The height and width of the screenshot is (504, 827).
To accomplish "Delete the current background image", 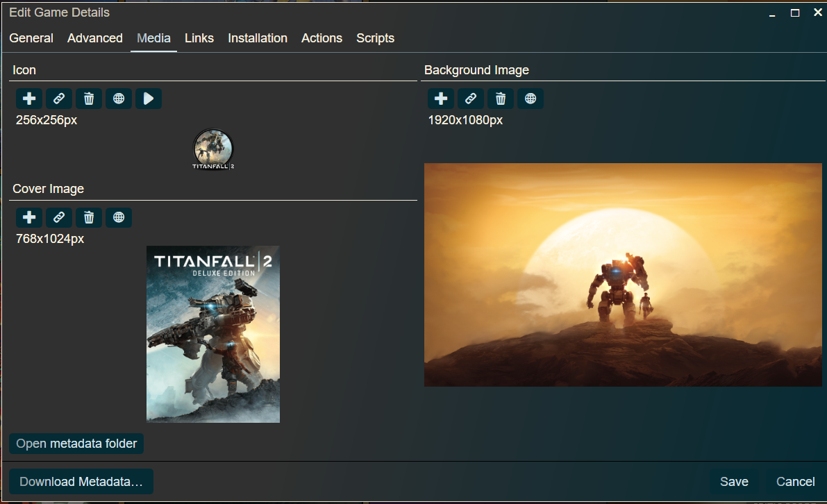I will [x=500, y=99].
